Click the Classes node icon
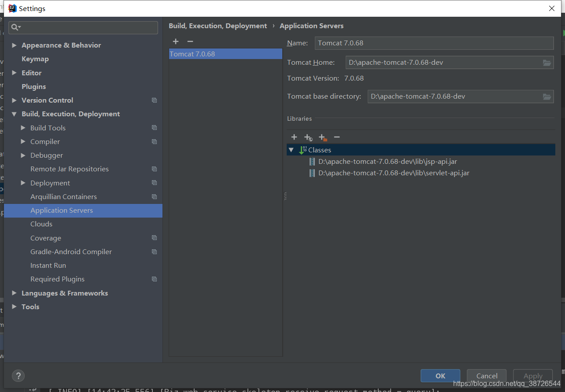Image resolution: width=565 pixels, height=392 pixels. [x=303, y=150]
